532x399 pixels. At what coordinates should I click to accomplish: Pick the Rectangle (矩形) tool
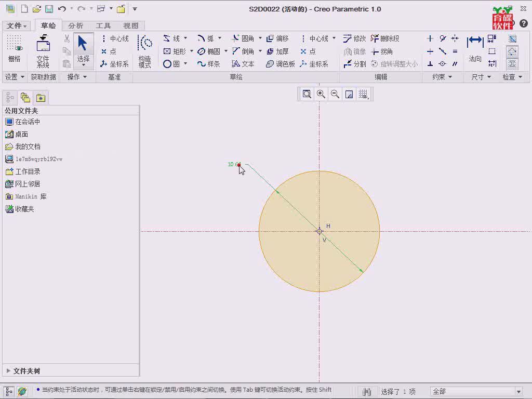pos(175,51)
